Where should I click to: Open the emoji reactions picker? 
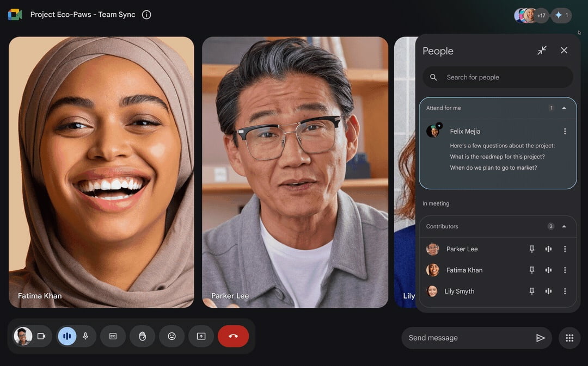(171, 336)
